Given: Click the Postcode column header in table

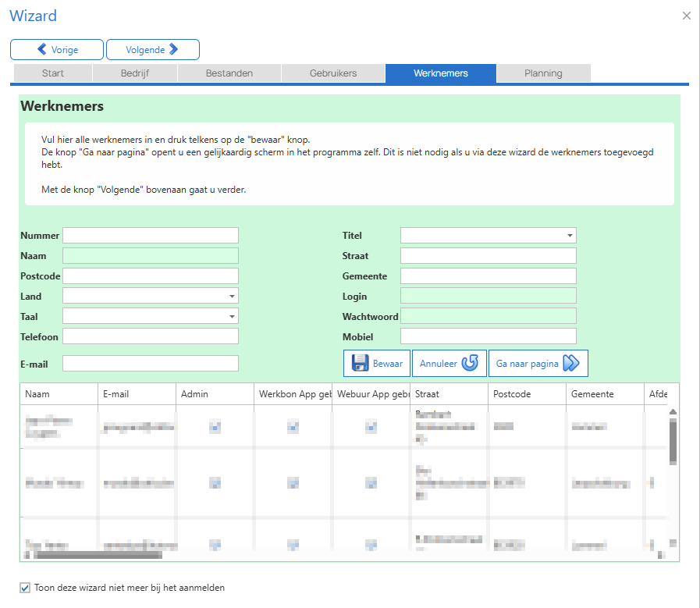Looking at the screenshot, I should (528, 394).
